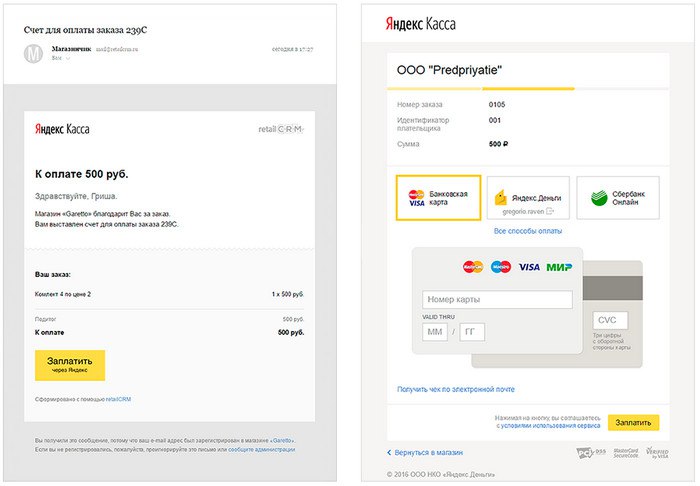Open условиями использования сервиса link
Viewport: 700px width, 486px height.
click(550, 426)
